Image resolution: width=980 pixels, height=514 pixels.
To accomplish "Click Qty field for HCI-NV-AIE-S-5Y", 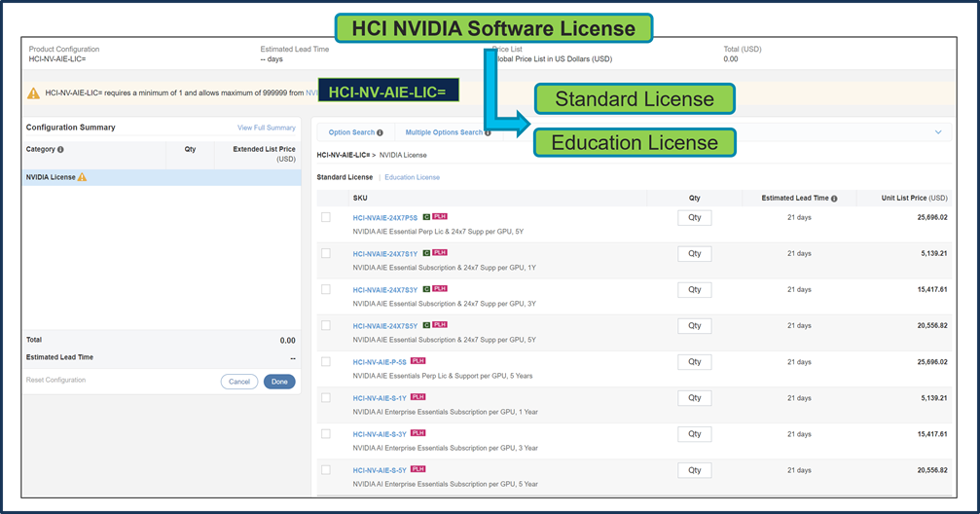I will [x=695, y=470].
